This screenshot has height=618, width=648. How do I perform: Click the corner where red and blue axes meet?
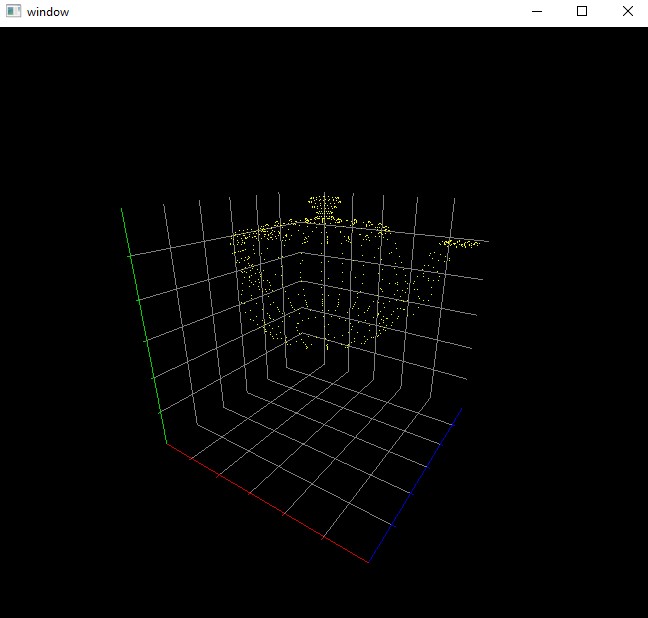(x=369, y=563)
